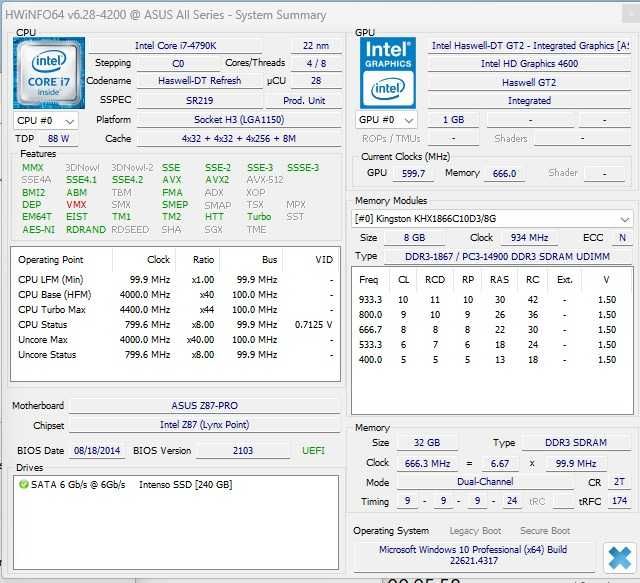Screen dimensions: 640x583
Task: Click the CPU Base (HFM) row
Action: (175, 295)
